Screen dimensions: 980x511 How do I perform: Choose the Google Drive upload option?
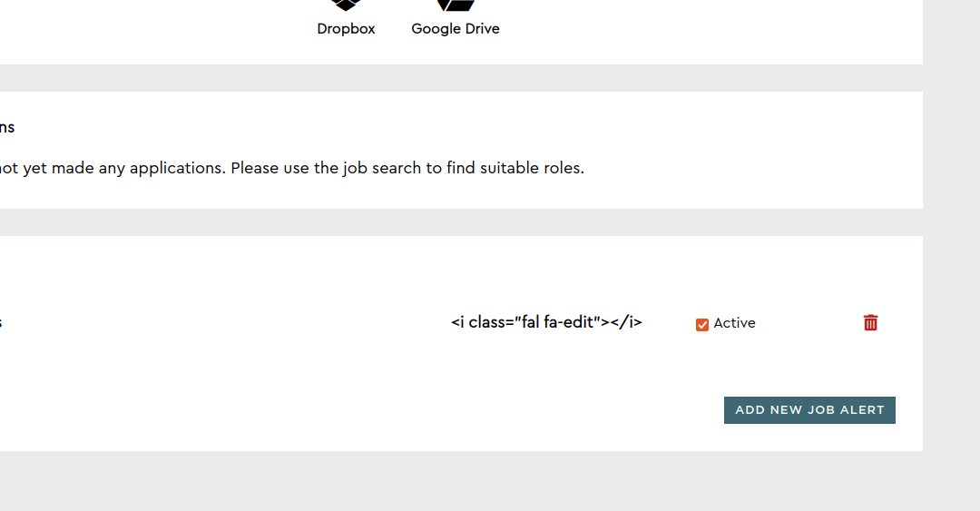pyautogui.click(x=455, y=19)
